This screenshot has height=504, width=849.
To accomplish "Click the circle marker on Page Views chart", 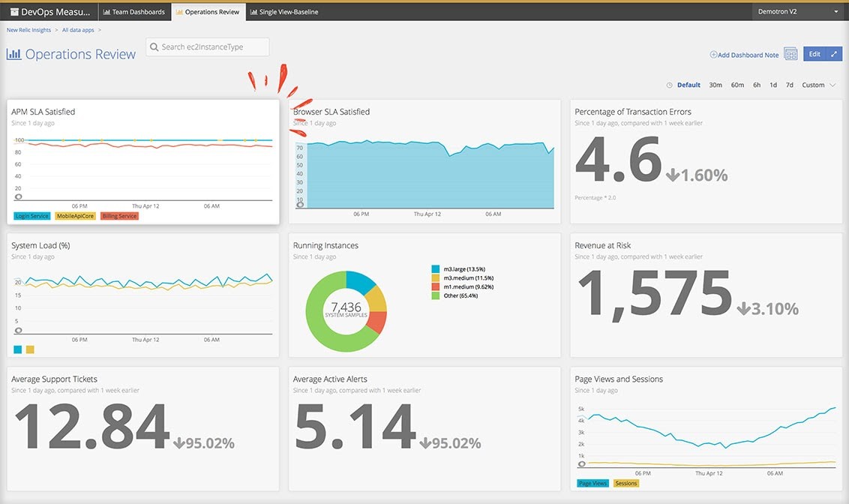I will click(x=582, y=464).
